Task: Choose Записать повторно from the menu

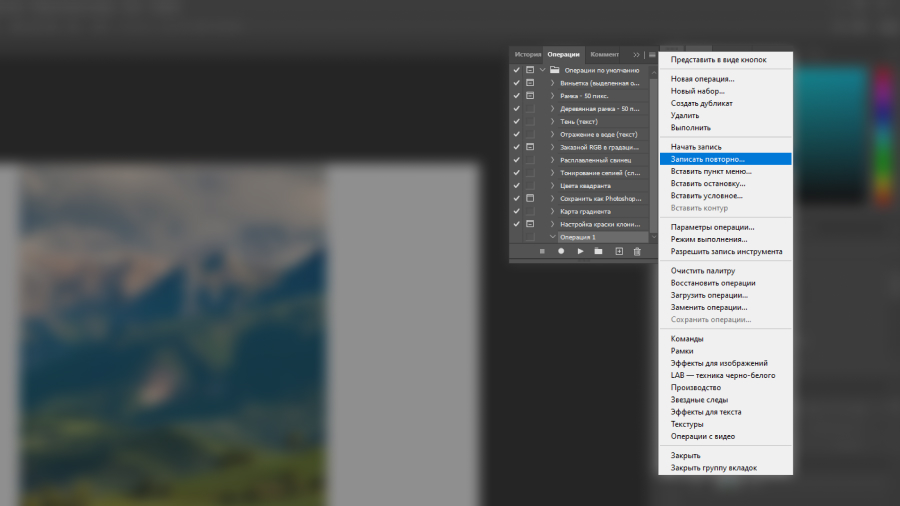Action: (x=708, y=159)
